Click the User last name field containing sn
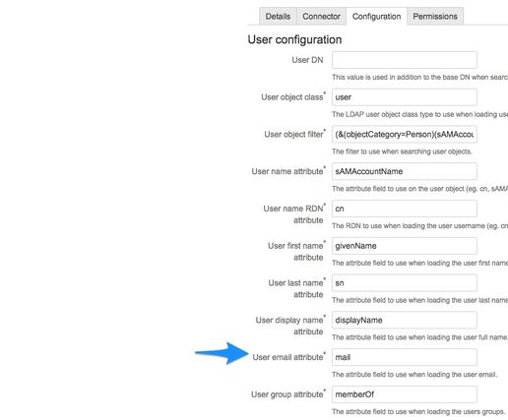The height and width of the screenshot is (420, 508). tap(405, 283)
